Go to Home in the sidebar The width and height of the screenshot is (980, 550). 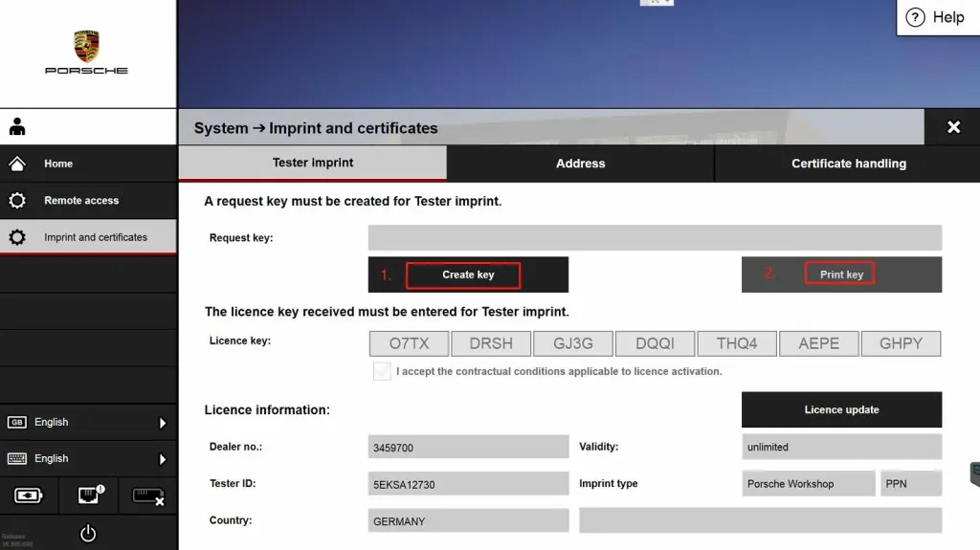(58, 164)
